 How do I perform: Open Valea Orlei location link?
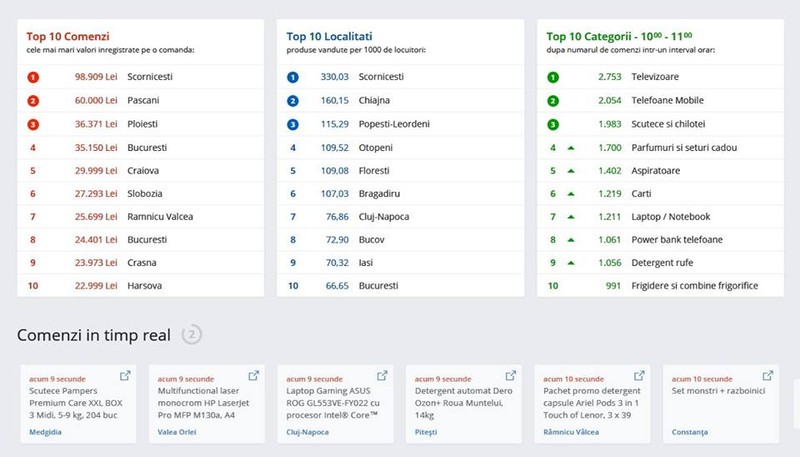(177, 432)
